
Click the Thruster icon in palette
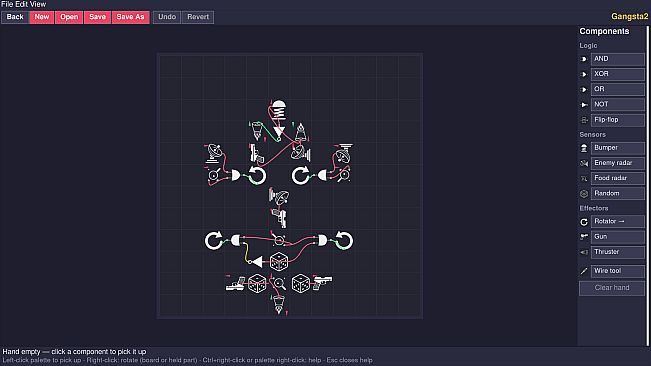(584, 252)
